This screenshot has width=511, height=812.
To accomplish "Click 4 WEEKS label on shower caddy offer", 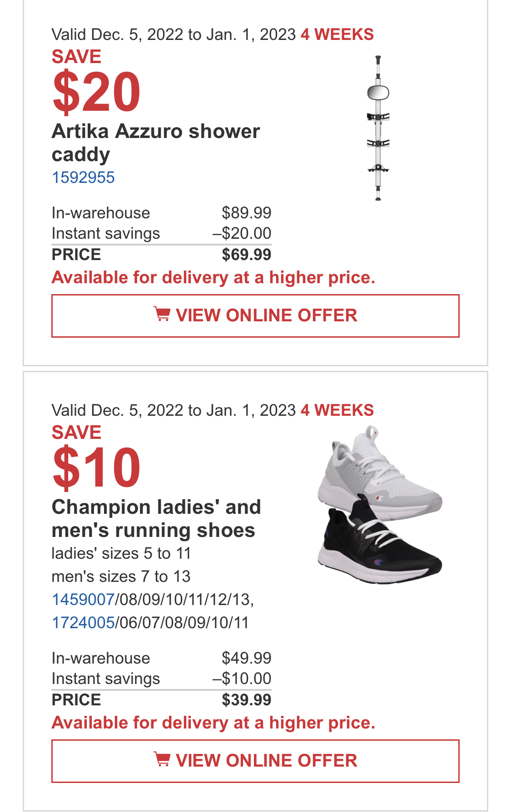I will (337, 34).
